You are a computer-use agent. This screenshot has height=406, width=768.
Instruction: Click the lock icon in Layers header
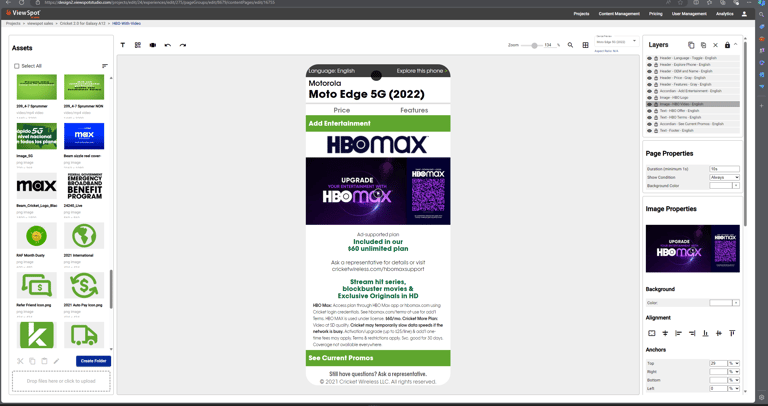point(727,45)
